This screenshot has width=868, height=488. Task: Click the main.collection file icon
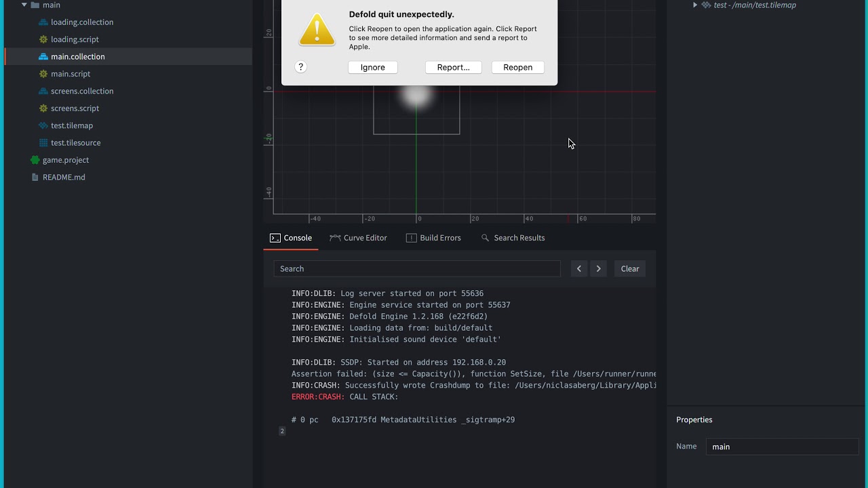pos(43,56)
